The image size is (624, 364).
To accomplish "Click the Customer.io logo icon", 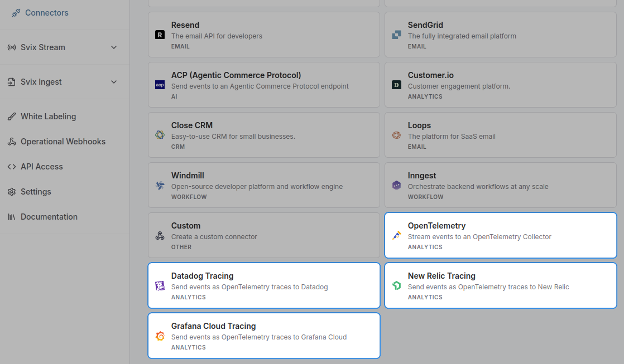I will tap(396, 85).
